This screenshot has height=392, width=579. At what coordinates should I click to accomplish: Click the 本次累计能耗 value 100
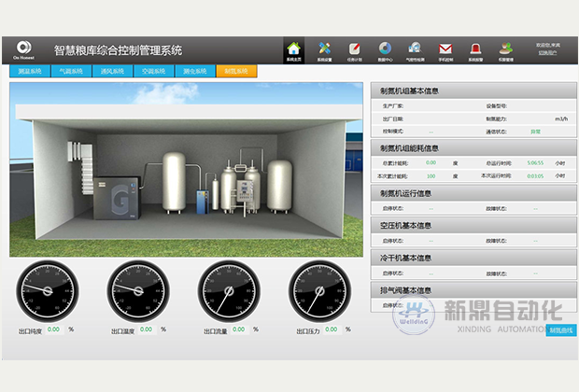point(431,176)
